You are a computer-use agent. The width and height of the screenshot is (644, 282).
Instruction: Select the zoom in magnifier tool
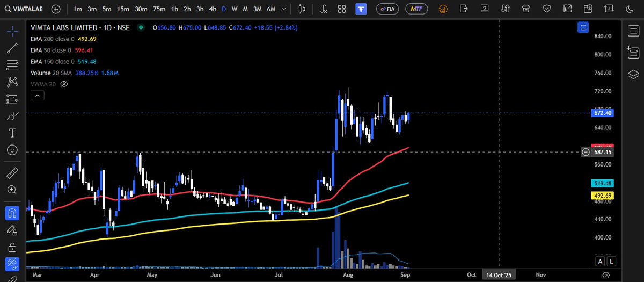pos(12,190)
